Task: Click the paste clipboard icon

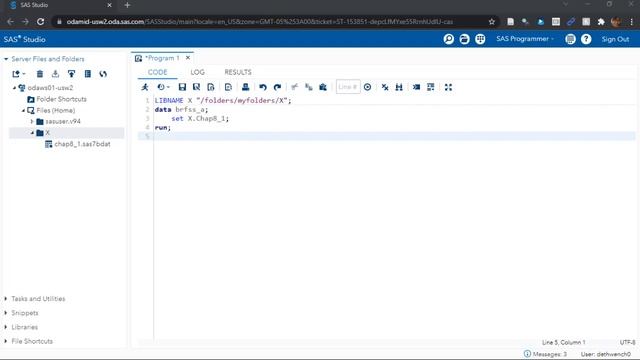Action: (x=323, y=87)
